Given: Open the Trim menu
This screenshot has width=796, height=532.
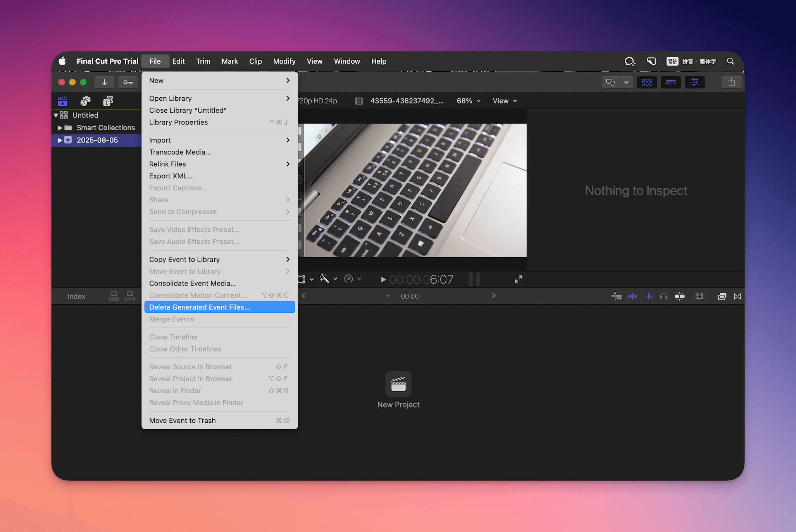Looking at the screenshot, I should (x=203, y=61).
